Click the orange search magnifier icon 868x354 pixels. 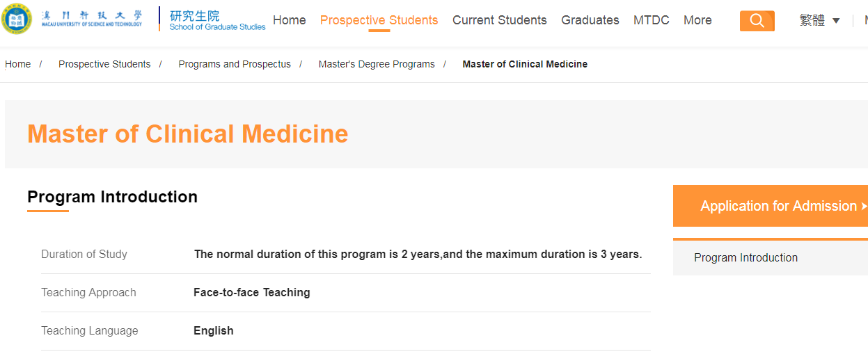point(757,21)
